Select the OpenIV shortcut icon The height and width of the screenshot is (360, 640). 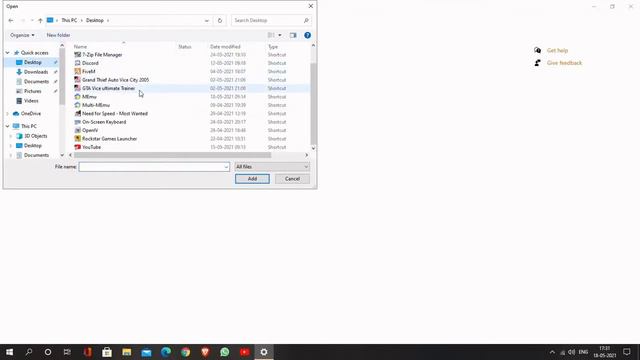[x=78, y=130]
